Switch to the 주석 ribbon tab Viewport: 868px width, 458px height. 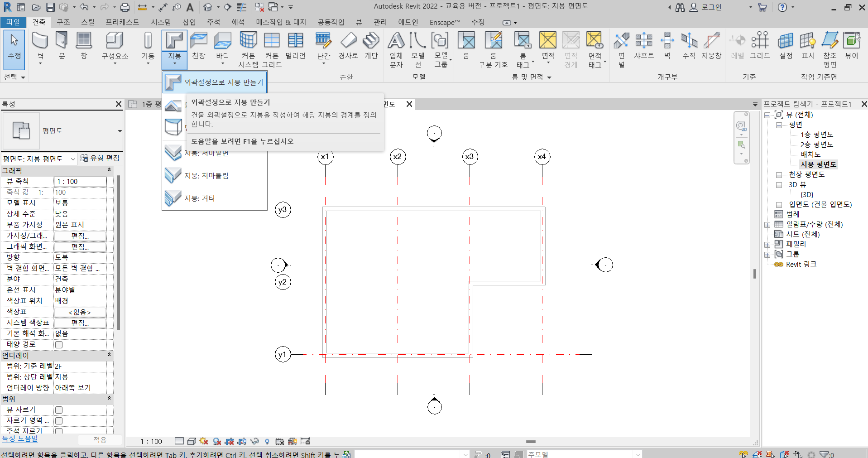(213, 22)
